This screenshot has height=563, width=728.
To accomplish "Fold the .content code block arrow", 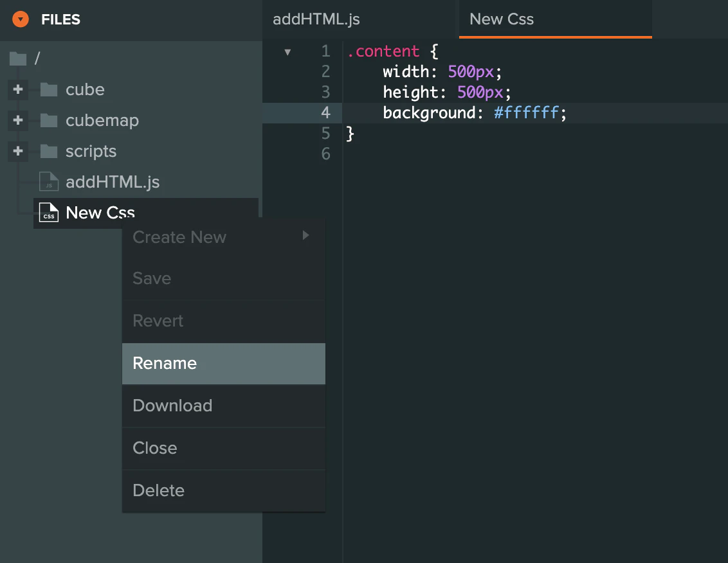I will (287, 52).
